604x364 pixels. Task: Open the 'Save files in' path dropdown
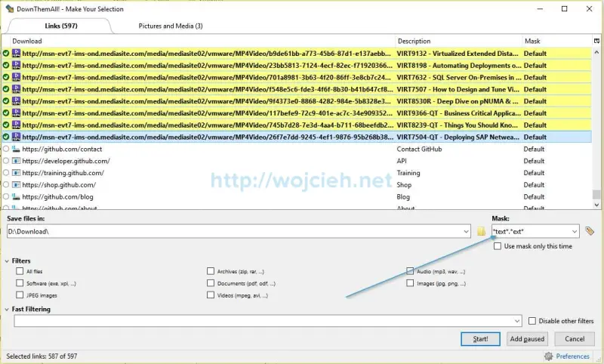(x=466, y=231)
